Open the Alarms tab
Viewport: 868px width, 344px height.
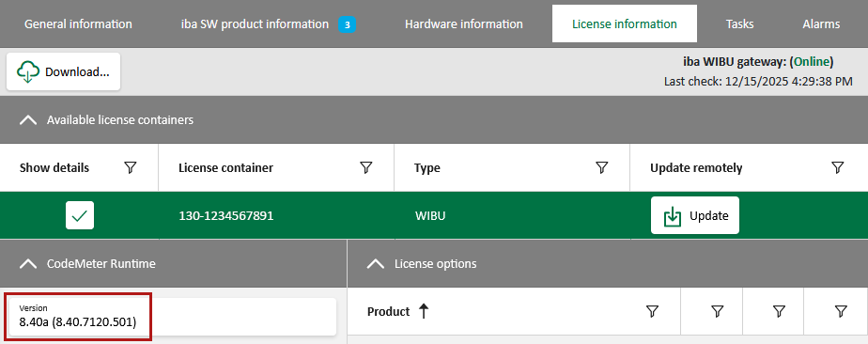click(x=821, y=23)
